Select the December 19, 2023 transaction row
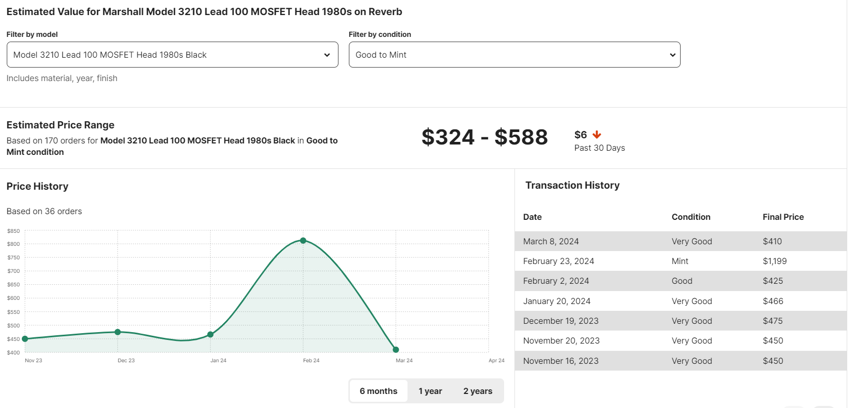This screenshot has width=868, height=408. pos(681,321)
